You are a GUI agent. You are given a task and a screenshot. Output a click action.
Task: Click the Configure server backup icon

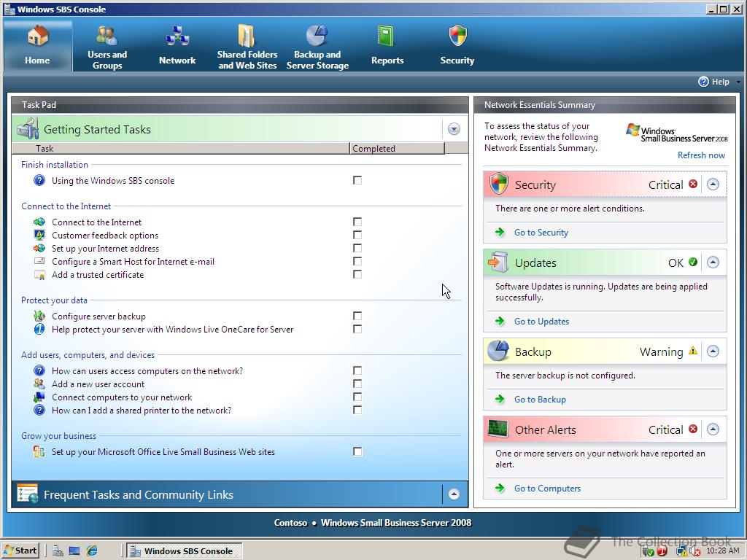(39, 316)
